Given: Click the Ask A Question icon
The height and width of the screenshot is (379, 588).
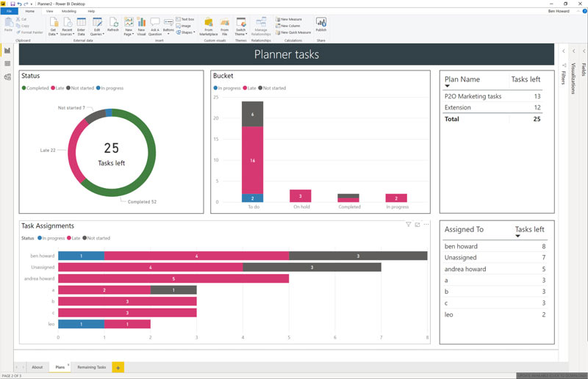Looking at the screenshot, I should pyautogui.click(x=155, y=24).
